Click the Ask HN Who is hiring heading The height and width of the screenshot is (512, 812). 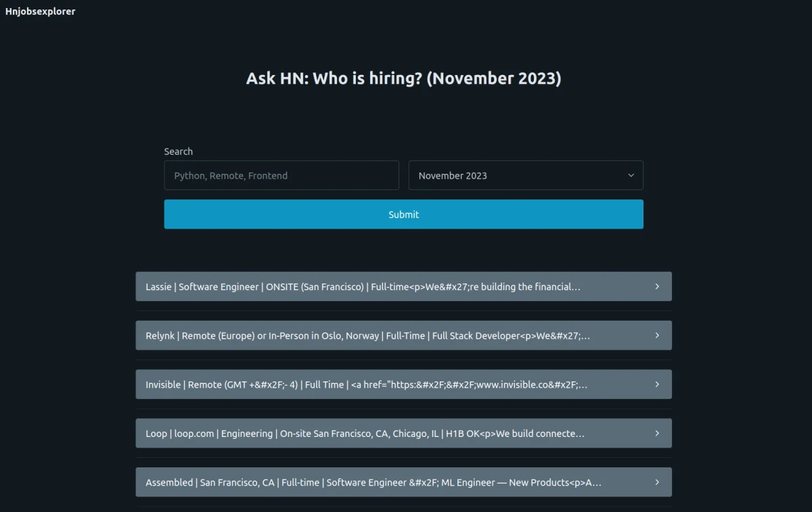tap(403, 78)
